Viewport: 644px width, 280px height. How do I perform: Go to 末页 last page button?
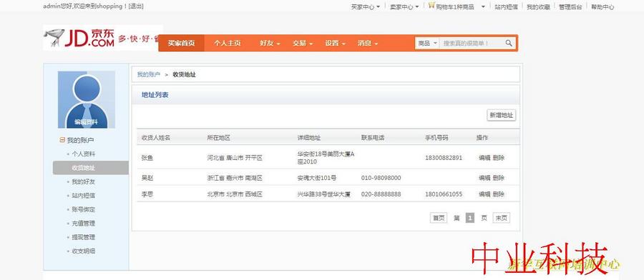(x=501, y=218)
